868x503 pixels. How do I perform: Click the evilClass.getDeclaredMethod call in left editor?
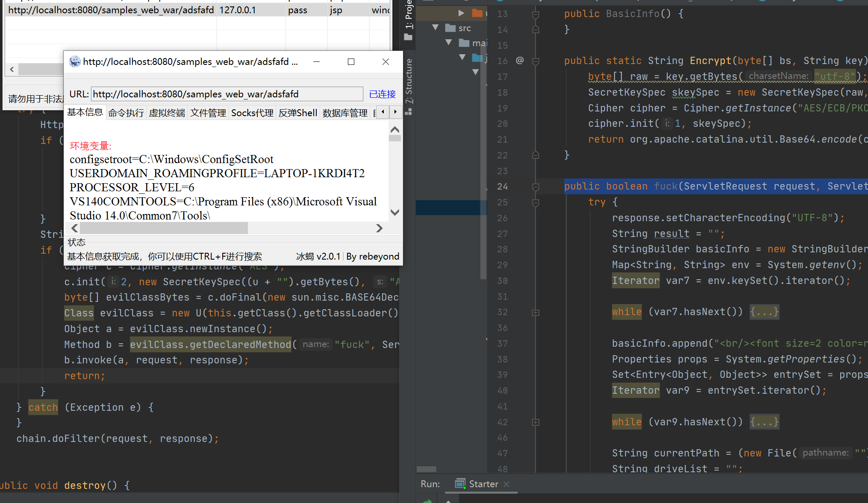pos(210,345)
